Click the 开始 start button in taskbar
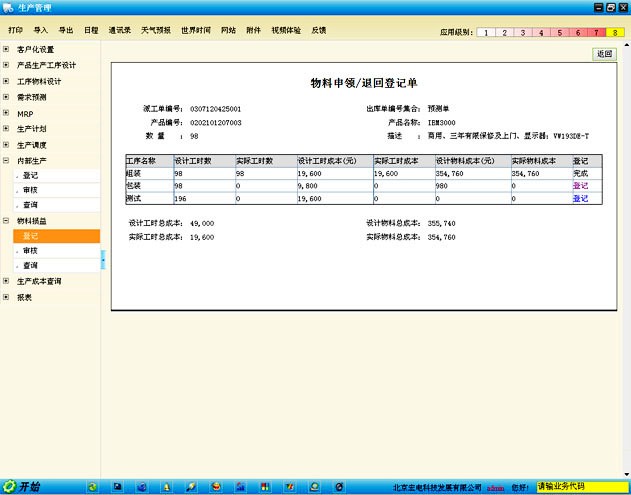This screenshot has width=631, height=495. (22, 487)
